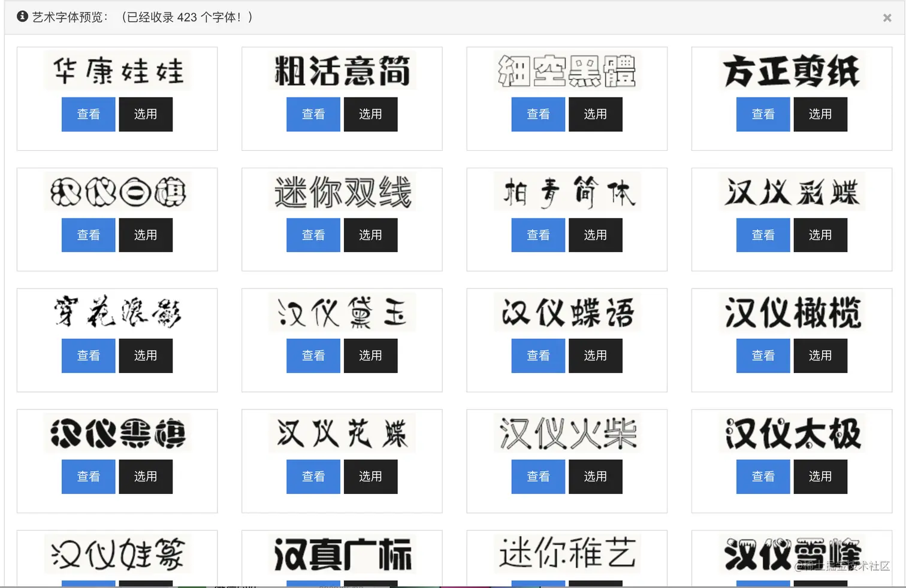The image size is (906, 588).
Task: Apply 細空黑體 using 选用
Action: [x=596, y=114]
